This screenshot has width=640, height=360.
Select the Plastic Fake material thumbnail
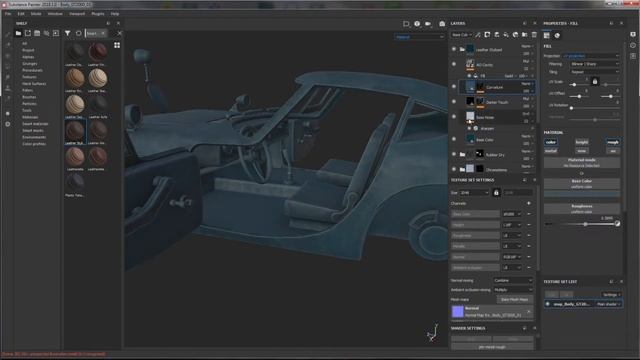[75, 182]
